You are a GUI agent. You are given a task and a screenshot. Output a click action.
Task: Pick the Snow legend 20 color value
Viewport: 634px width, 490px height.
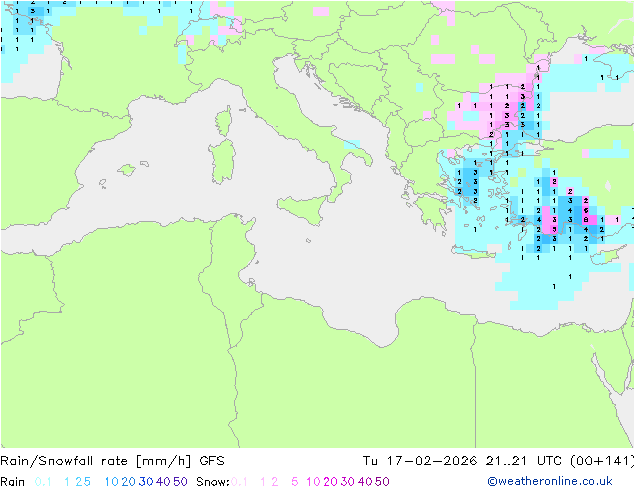330,482
